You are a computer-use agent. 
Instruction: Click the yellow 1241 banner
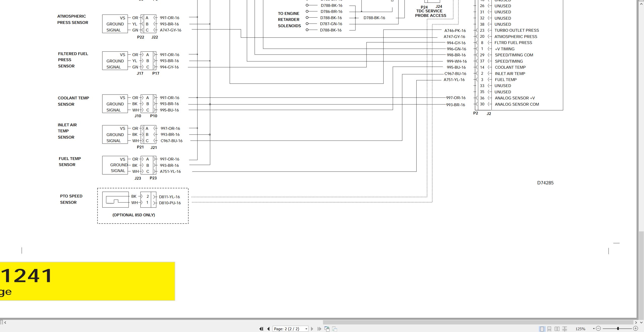click(87, 281)
